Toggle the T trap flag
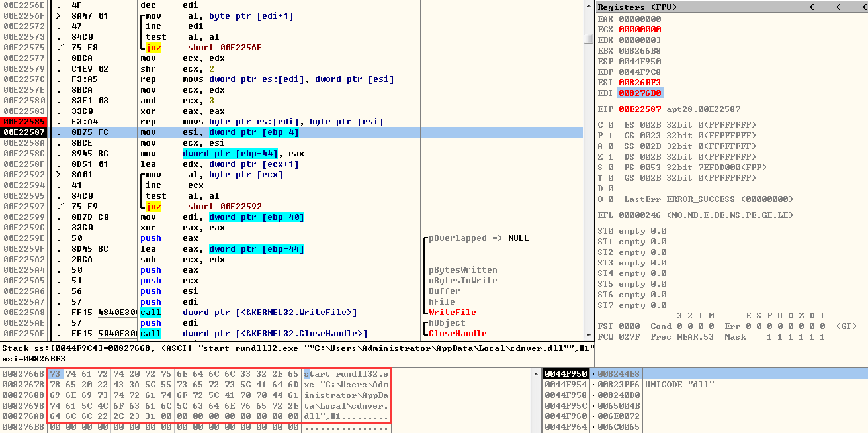Image resolution: width=868 pixels, height=433 pixels. coord(611,177)
